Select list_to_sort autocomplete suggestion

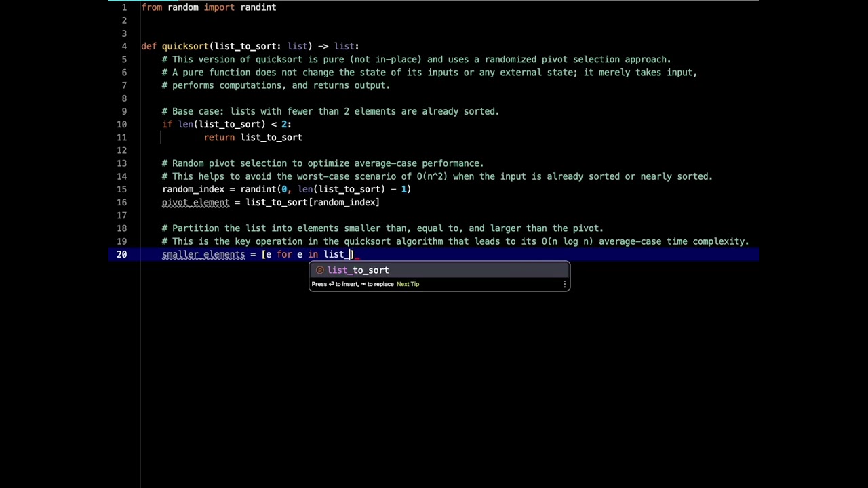click(439, 270)
